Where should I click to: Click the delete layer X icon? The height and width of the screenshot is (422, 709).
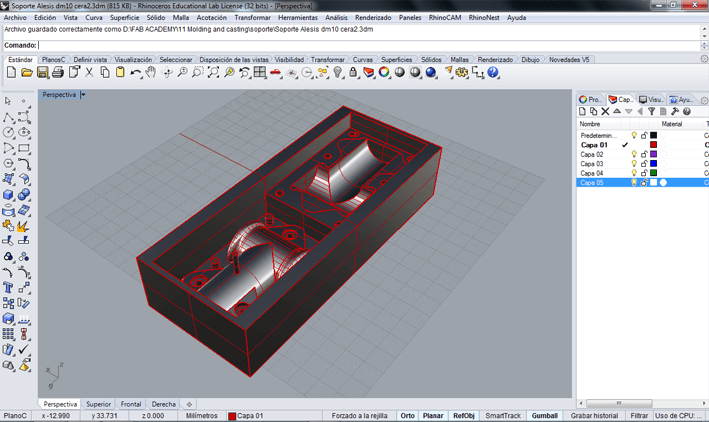tap(605, 111)
